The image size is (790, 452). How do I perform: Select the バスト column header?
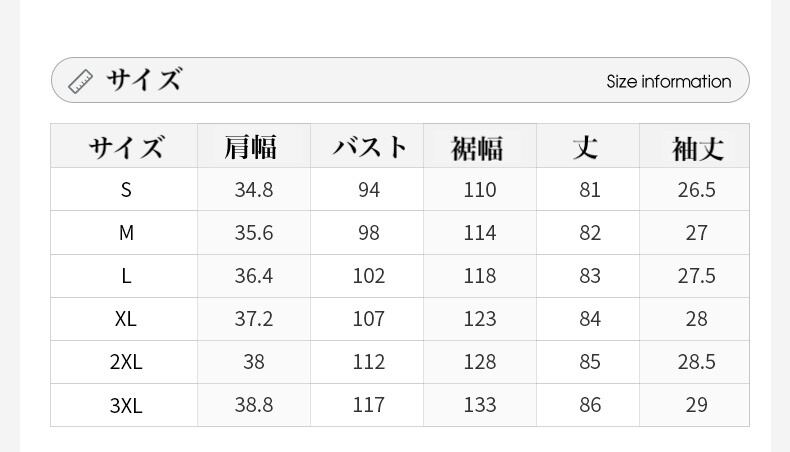coord(369,148)
